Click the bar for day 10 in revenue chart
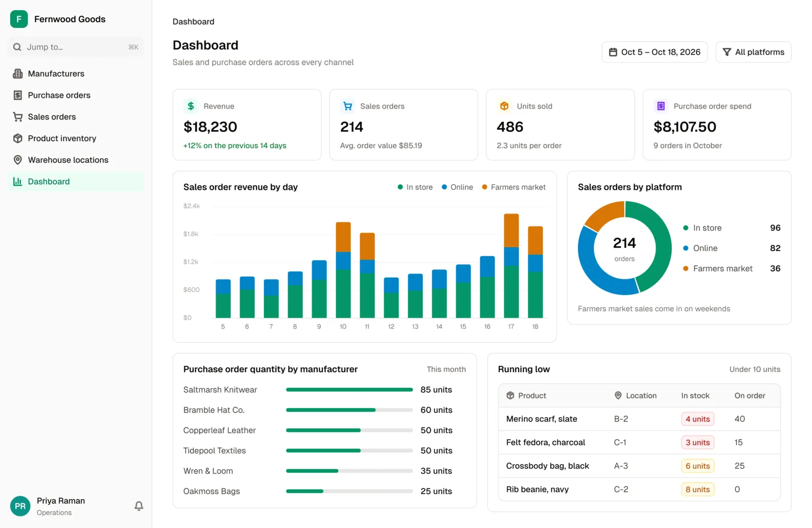812x528 pixels. click(x=343, y=270)
